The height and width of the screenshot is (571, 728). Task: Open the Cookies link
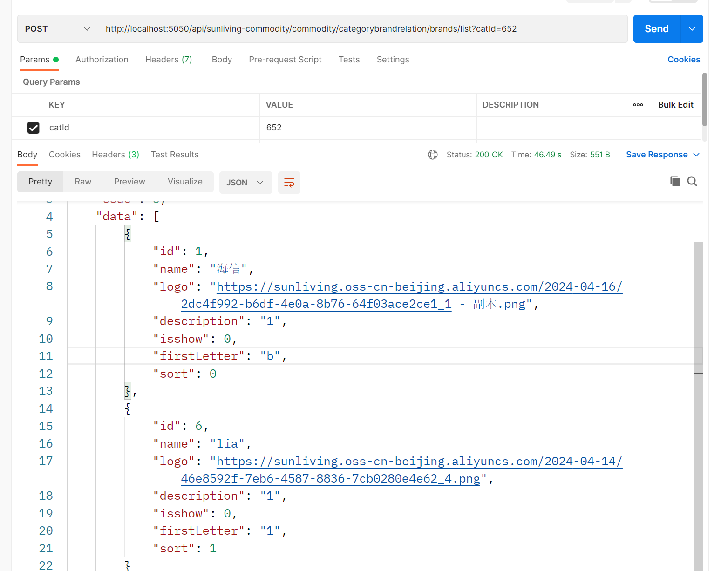(684, 60)
